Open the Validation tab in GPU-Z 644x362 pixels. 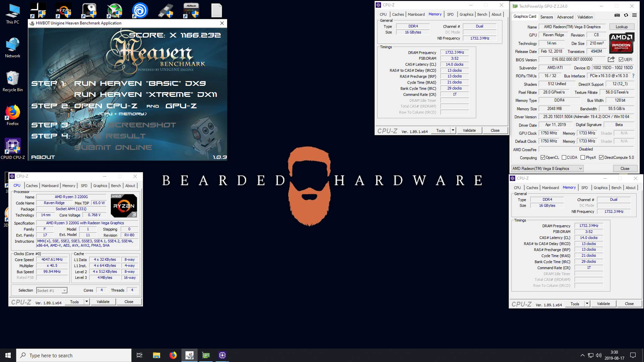point(585,17)
